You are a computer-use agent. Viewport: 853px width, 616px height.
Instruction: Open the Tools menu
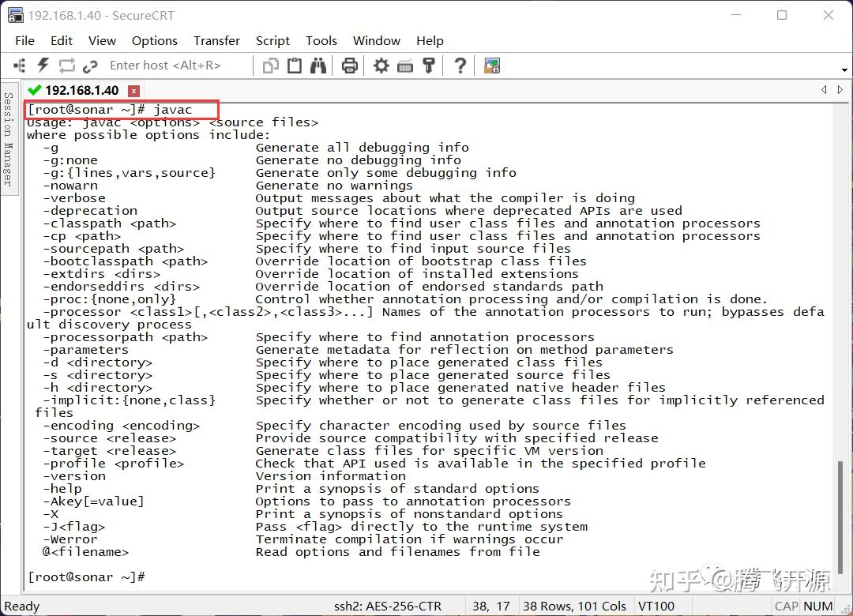click(321, 40)
